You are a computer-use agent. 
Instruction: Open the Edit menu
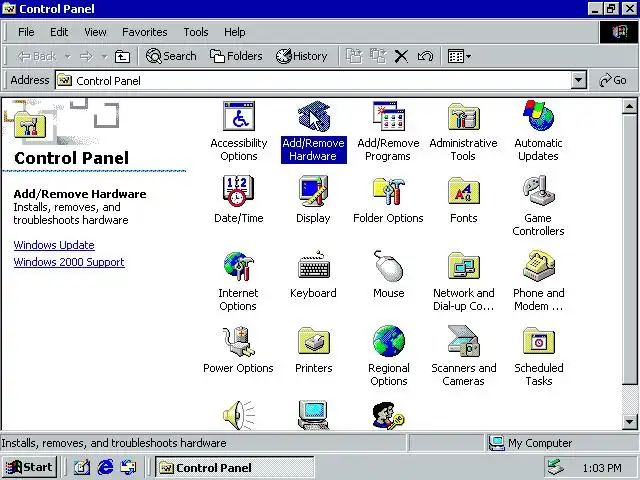coord(59,32)
